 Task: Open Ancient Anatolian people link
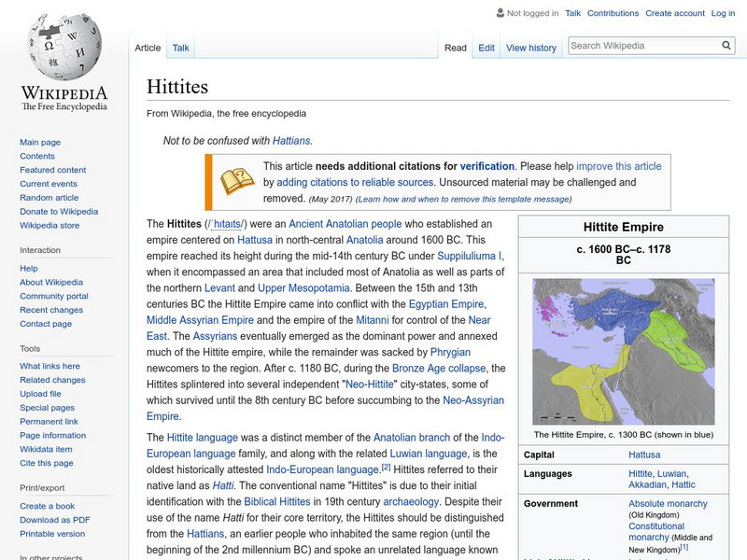click(x=345, y=224)
